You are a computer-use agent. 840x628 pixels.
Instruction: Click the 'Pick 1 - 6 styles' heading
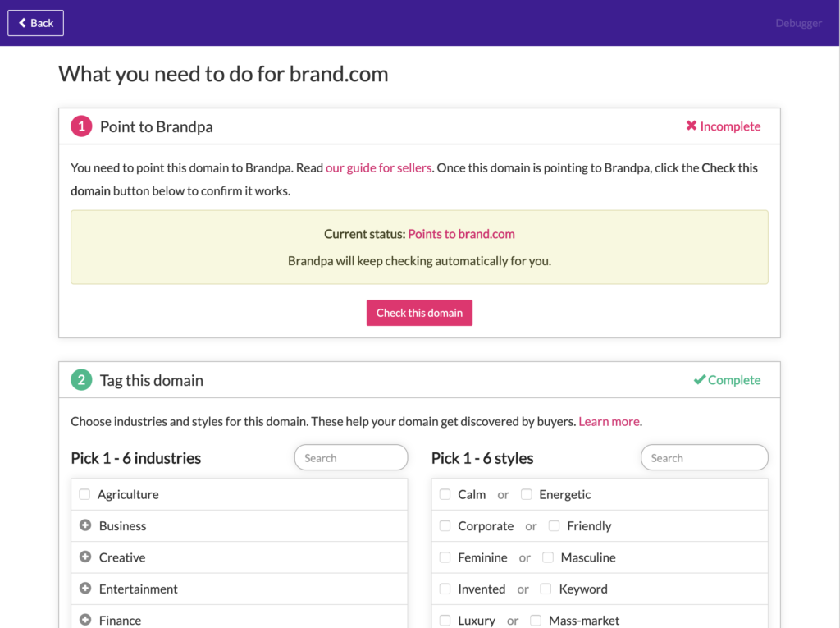pyautogui.click(x=482, y=458)
